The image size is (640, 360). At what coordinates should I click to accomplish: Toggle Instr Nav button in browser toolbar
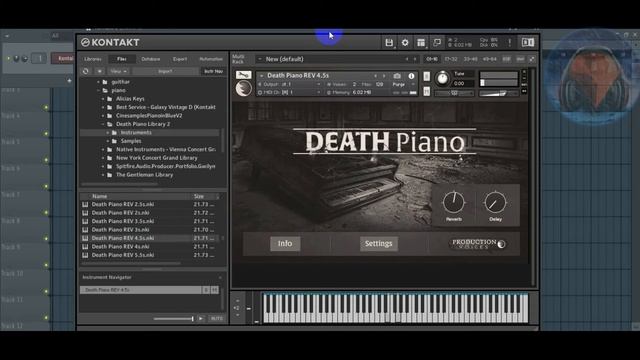[213, 71]
